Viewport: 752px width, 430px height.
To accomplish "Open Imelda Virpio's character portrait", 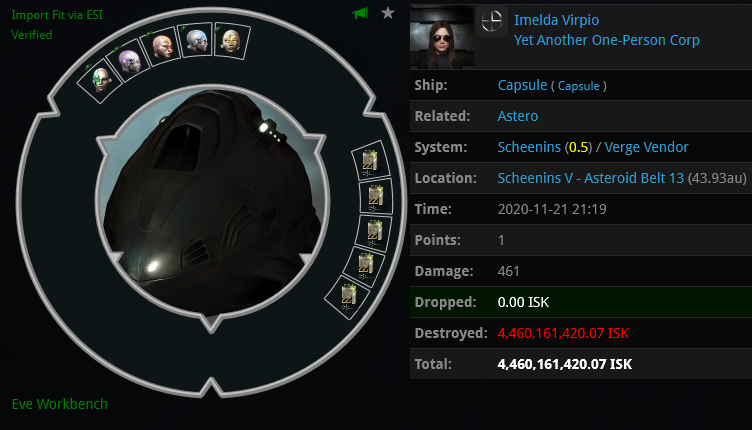I will [442, 37].
